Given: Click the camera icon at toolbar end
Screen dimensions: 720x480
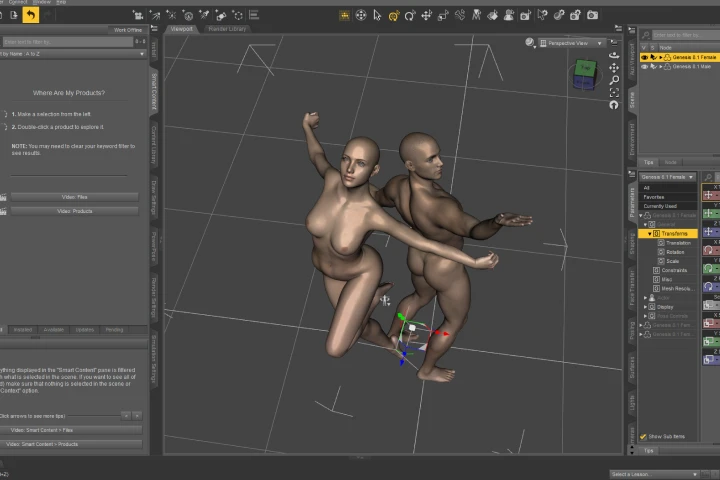Looking at the screenshot, I should coord(592,15).
